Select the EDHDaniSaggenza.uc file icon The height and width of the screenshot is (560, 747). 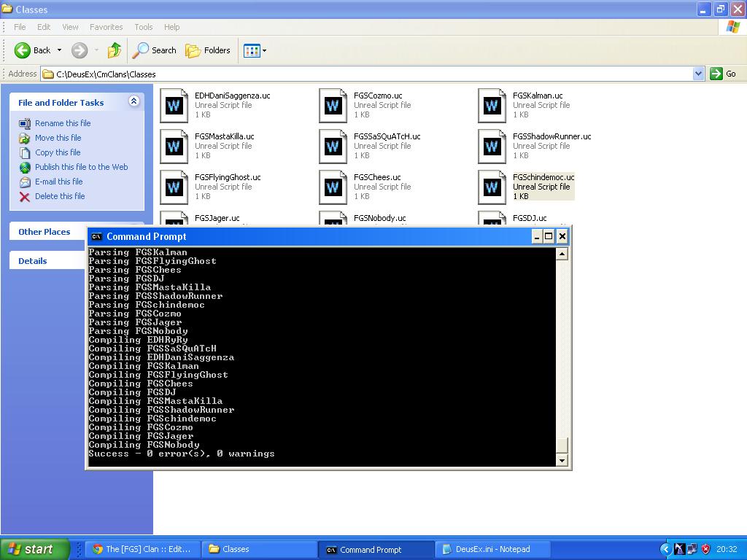pyautogui.click(x=174, y=105)
